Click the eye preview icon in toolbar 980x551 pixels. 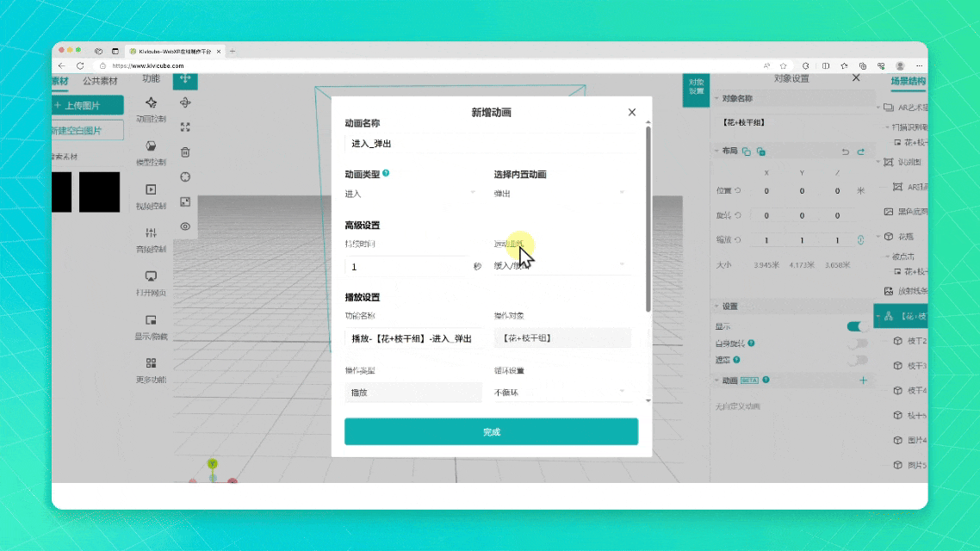185,226
